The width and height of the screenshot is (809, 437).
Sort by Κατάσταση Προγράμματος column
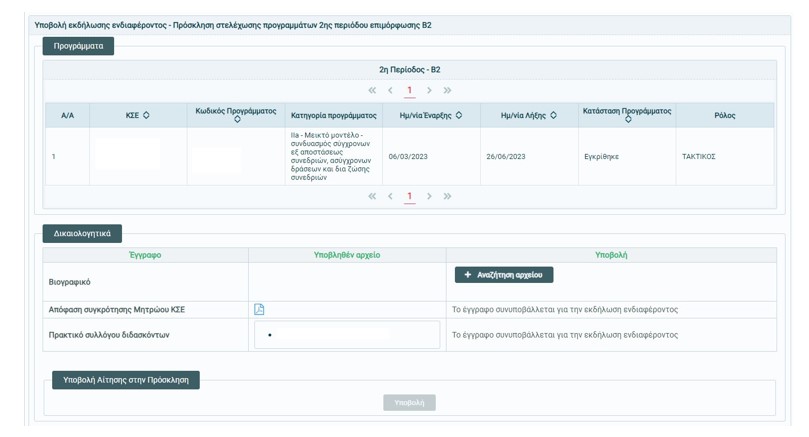(x=628, y=120)
